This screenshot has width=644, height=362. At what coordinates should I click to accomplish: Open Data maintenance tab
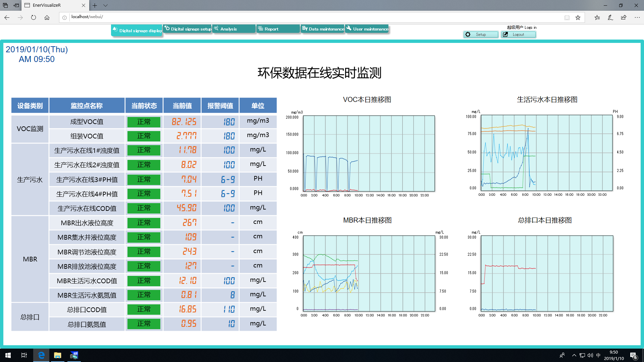click(323, 29)
